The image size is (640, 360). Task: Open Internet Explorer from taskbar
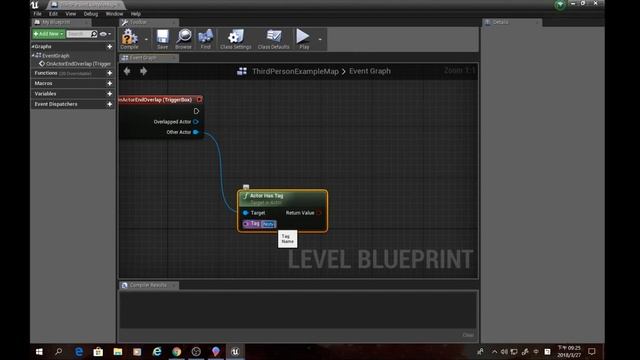pos(157,351)
